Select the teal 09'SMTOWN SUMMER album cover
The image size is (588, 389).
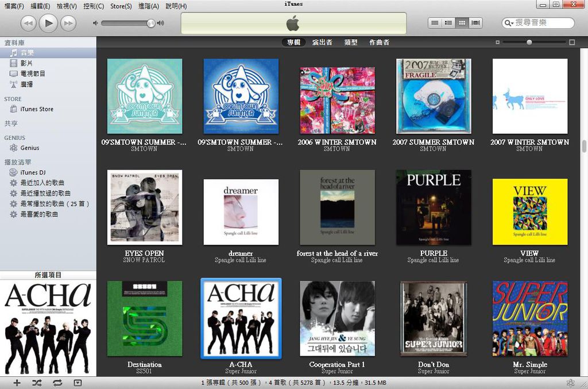point(145,96)
